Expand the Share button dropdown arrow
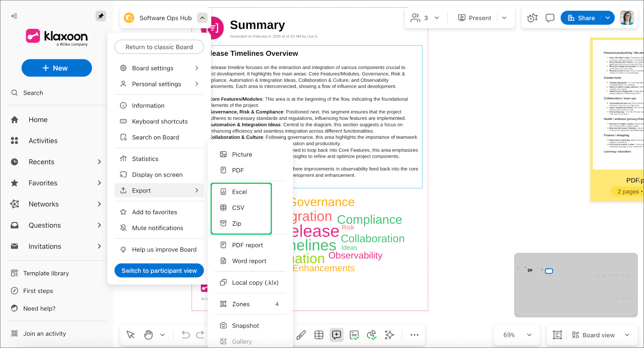The height and width of the screenshot is (348, 644). (x=608, y=18)
